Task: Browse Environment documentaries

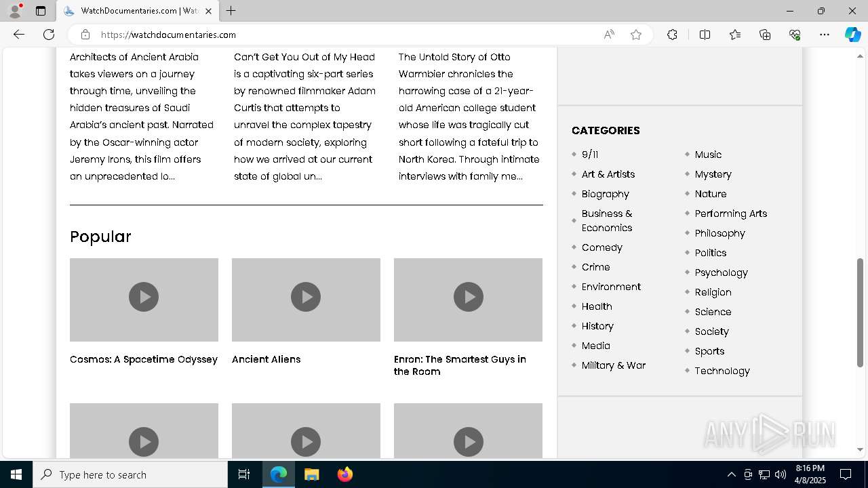Action: pos(611,287)
